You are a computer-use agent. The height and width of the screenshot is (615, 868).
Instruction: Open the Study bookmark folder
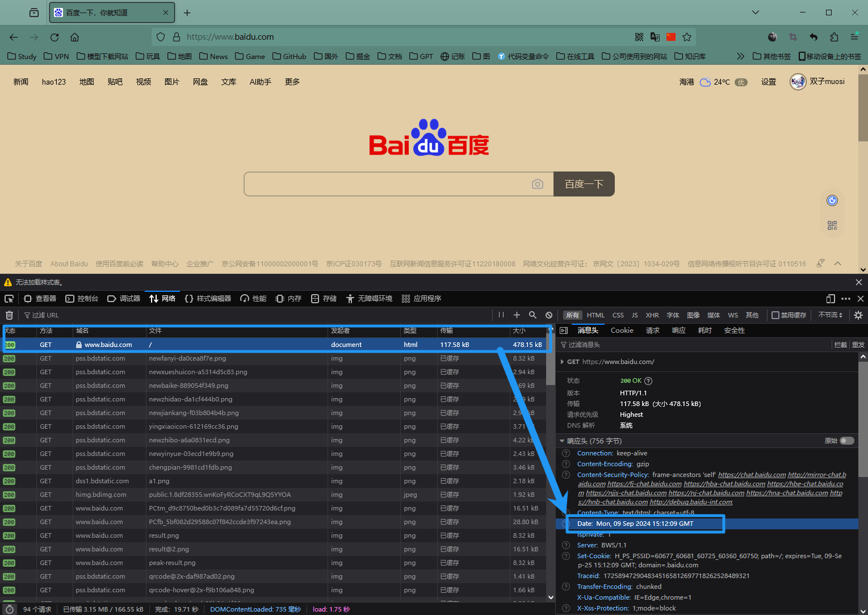22,56
